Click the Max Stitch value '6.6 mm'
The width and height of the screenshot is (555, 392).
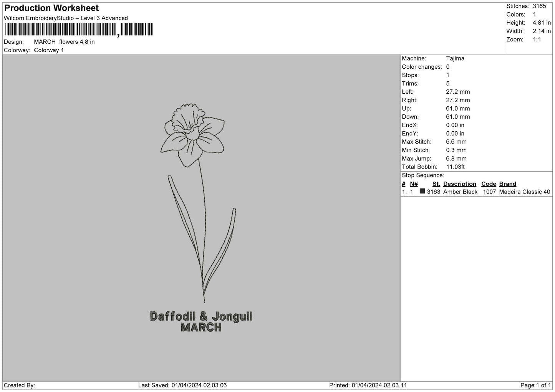(x=456, y=142)
